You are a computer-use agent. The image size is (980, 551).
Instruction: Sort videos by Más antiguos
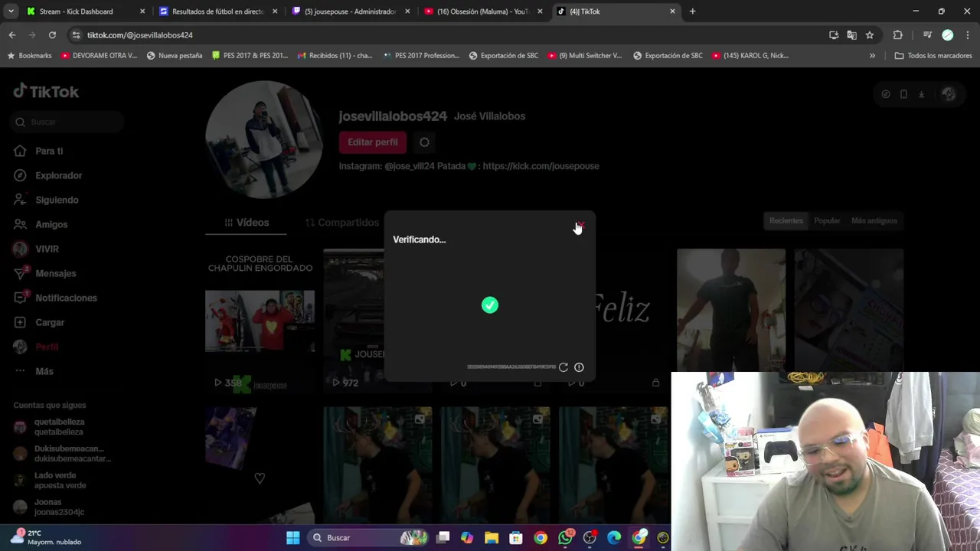click(x=874, y=220)
